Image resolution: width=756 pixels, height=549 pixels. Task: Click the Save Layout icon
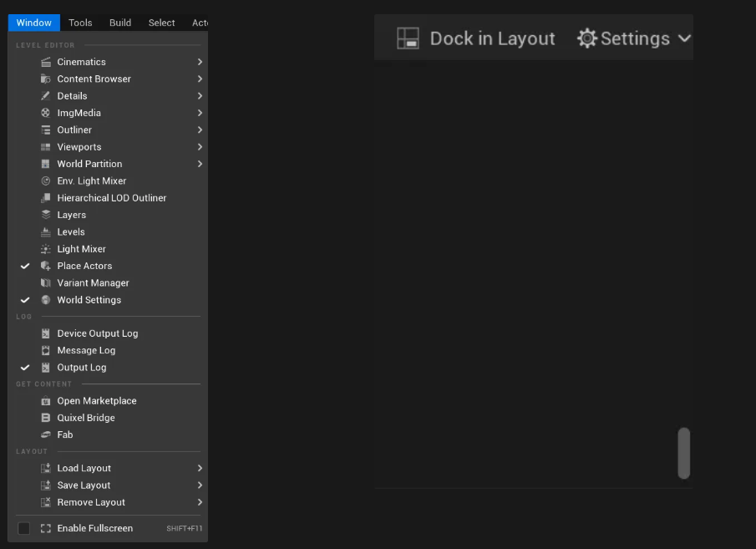pyautogui.click(x=46, y=485)
